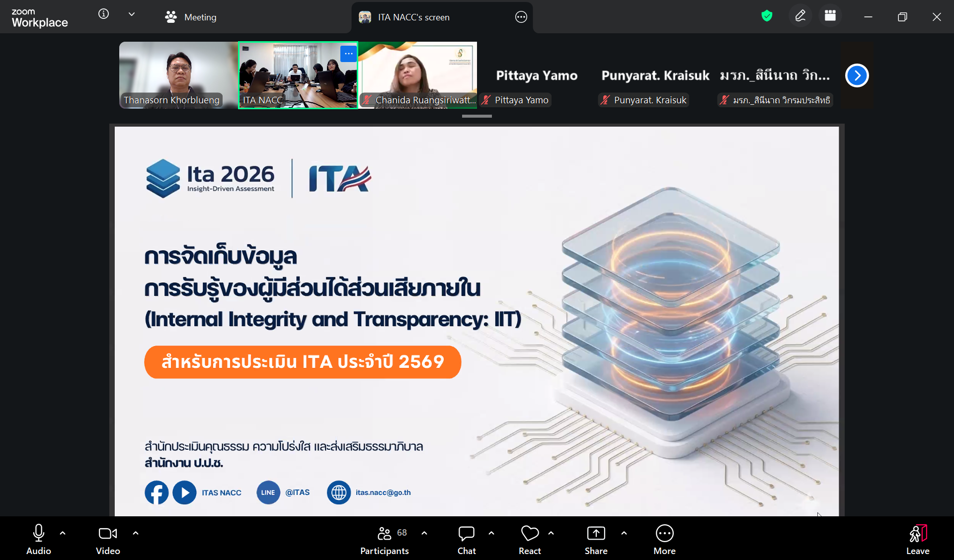Click muted mic icon on Punyarat. Kraisuk label
Viewport: 954px width, 560px height.
click(605, 100)
